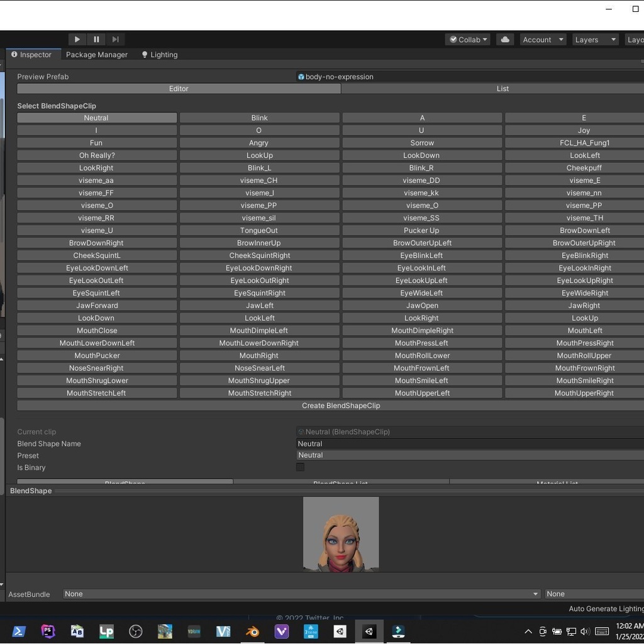644x644 pixels.
Task: Select the MouthStretchLeft clip
Action: [x=97, y=394]
